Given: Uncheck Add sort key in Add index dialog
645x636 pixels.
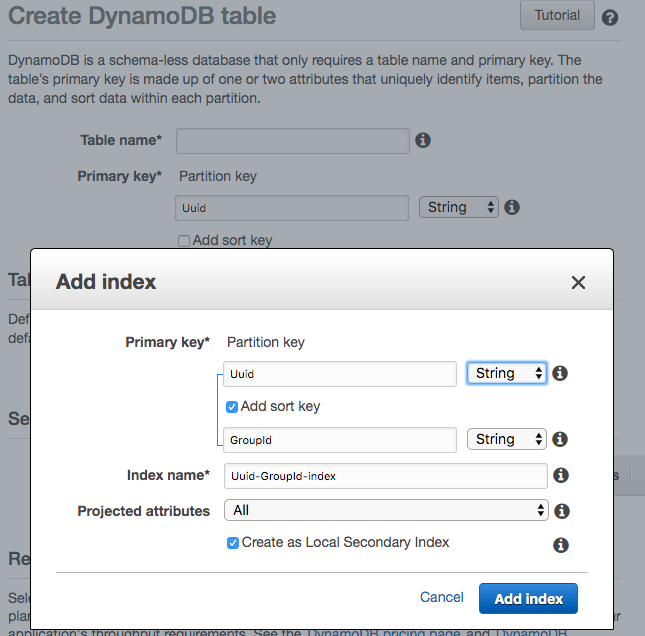Looking at the screenshot, I should 232,407.
